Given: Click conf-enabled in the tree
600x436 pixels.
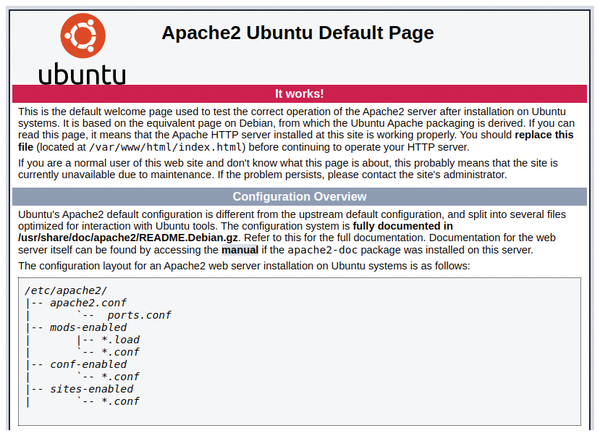Looking at the screenshot, I should click(88, 364).
